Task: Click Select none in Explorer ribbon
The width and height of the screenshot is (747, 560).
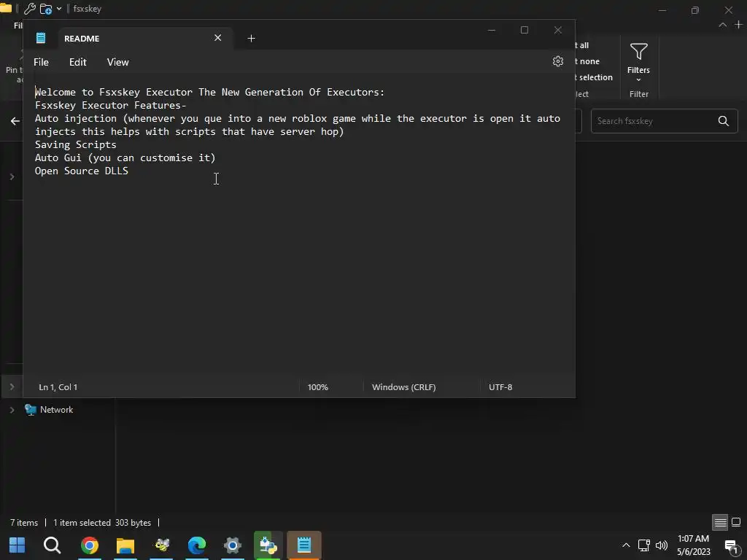Action: coord(587,61)
